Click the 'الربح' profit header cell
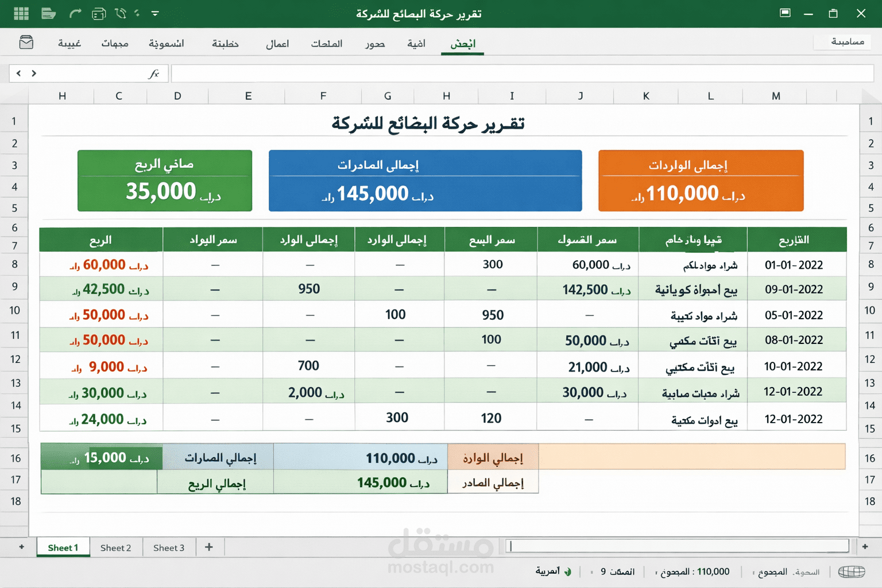The height and width of the screenshot is (588, 882). tap(101, 239)
